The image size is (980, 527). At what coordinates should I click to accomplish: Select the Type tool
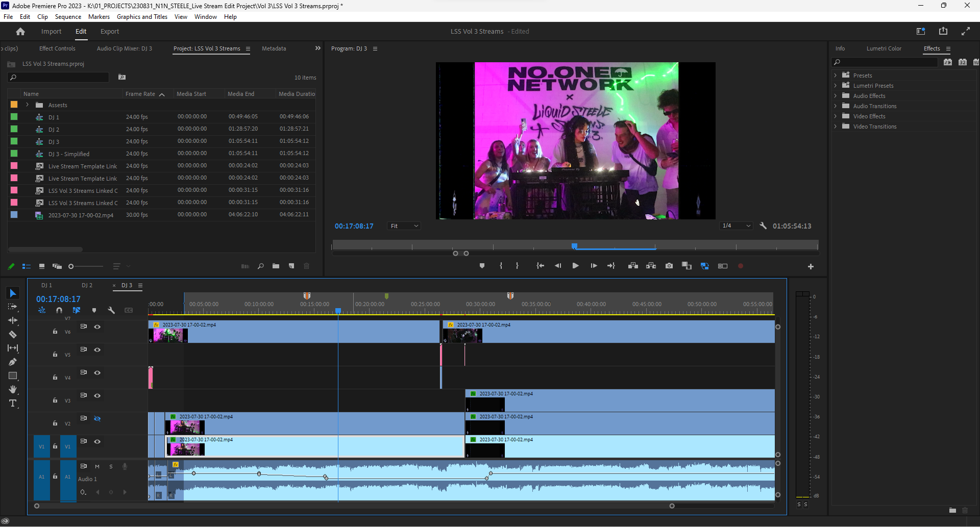(x=13, y=404)
